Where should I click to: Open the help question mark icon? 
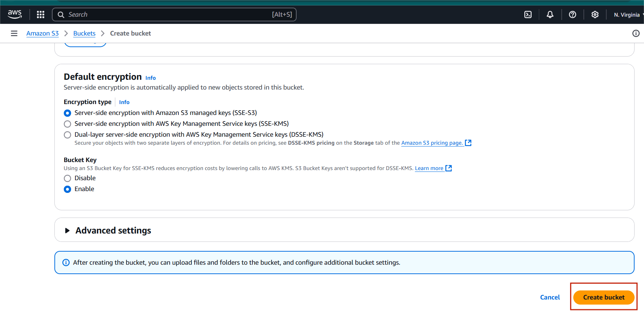tap(573, 15)
